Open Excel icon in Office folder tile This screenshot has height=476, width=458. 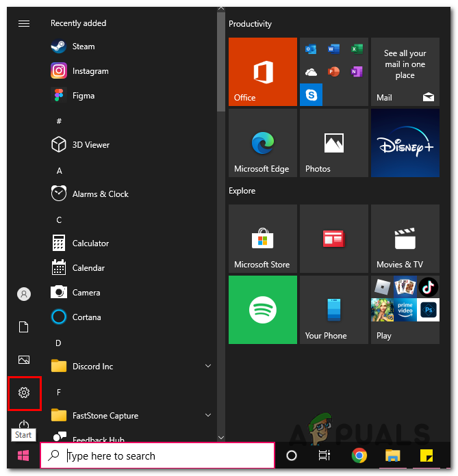357,49
